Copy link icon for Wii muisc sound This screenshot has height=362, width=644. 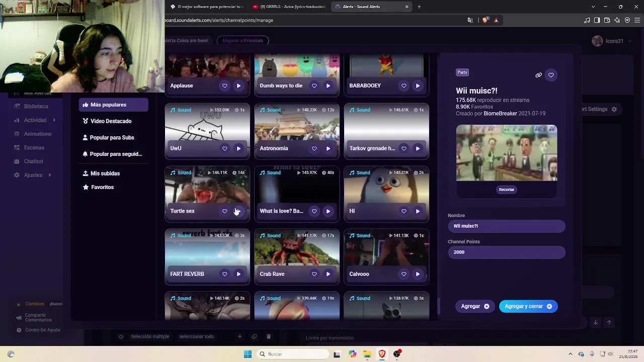click(x=538, y=75)
